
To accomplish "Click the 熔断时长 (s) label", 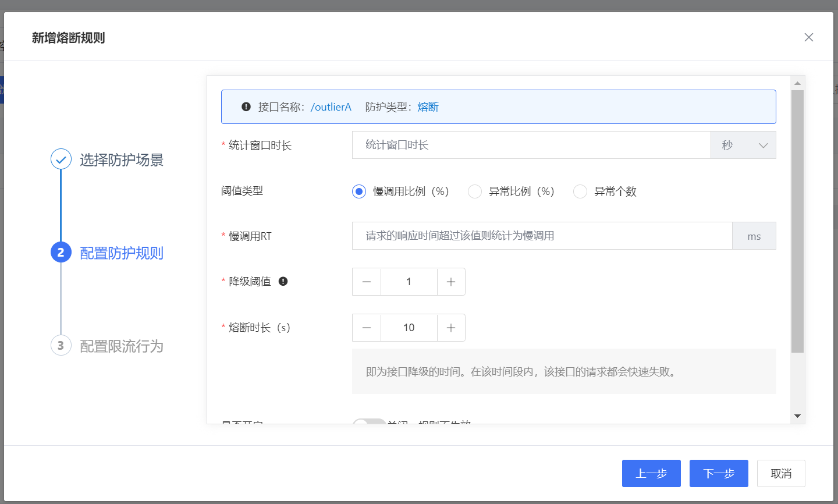I will (260, 328).
